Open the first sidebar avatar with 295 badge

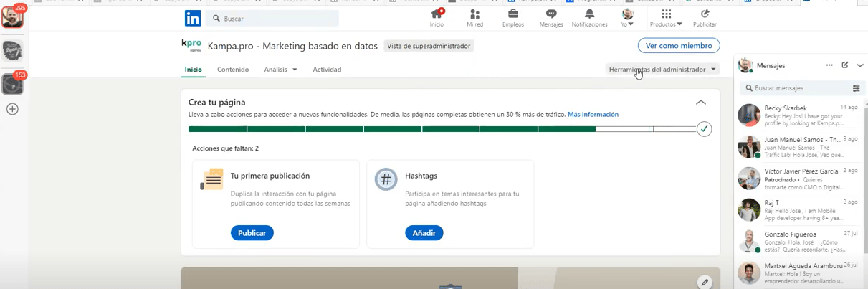point(12,16)
